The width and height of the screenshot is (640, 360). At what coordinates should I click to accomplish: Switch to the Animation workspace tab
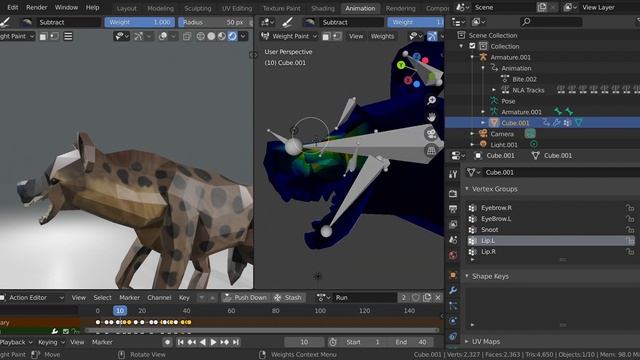360,8
